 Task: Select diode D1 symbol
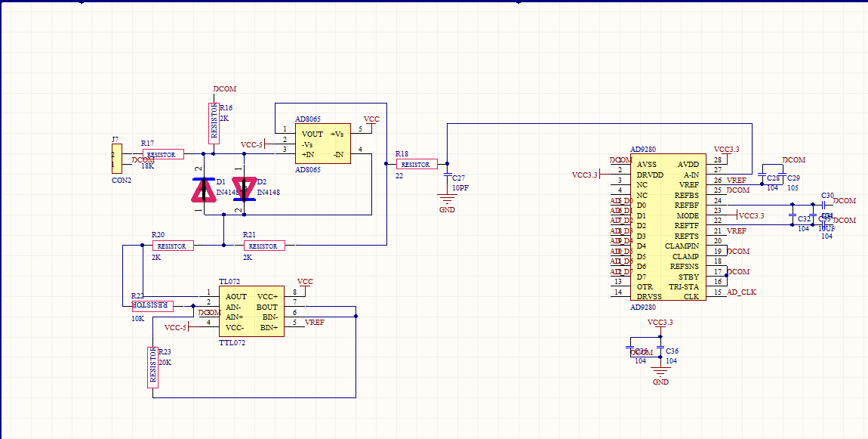(x=204, y=190)
